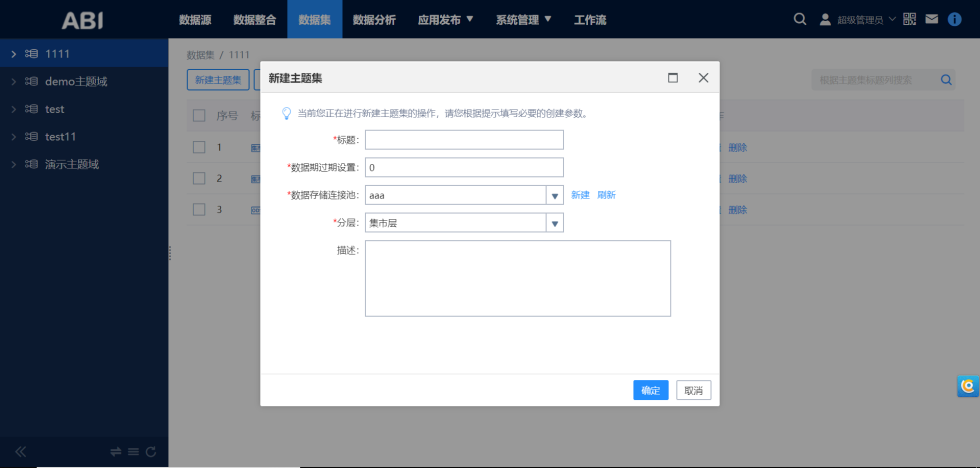Select the test item in sidebar tree
This screenshot has width=980, height=468.
[55, 109]
